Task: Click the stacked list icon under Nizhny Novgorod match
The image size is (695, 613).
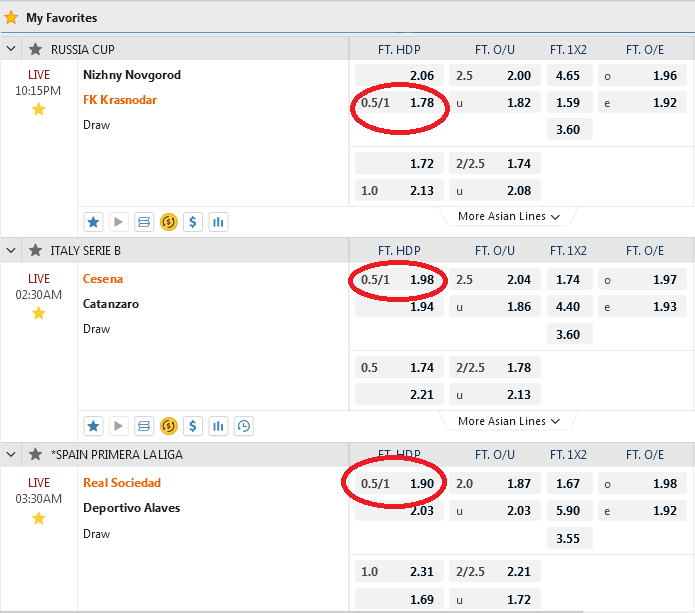Action: coord(143,222)
